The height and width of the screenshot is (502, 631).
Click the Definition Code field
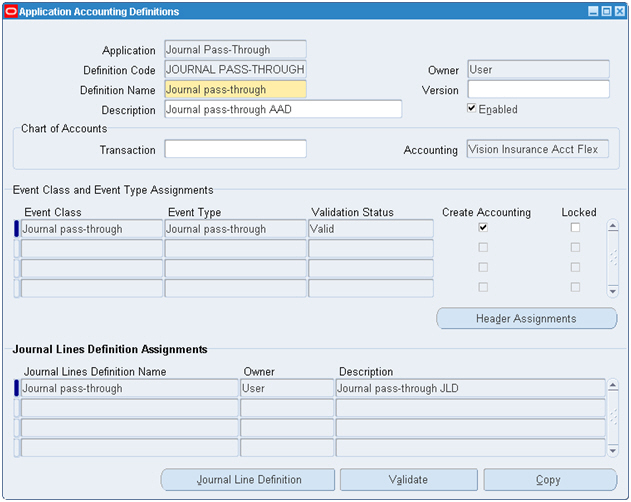pyautogui.click(x=235, y=69)
